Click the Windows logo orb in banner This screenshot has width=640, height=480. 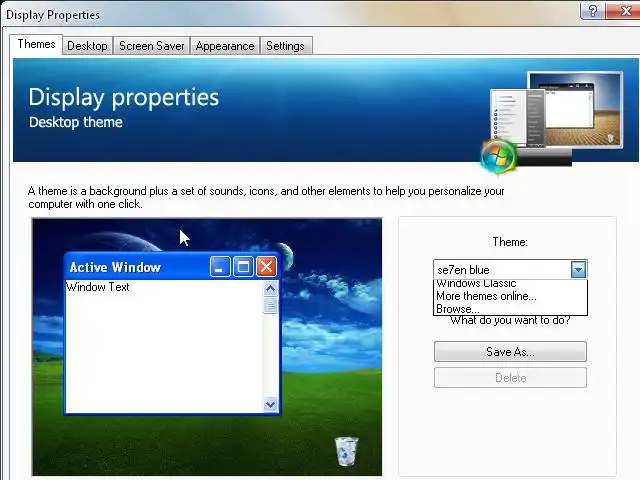pos(498,156)
